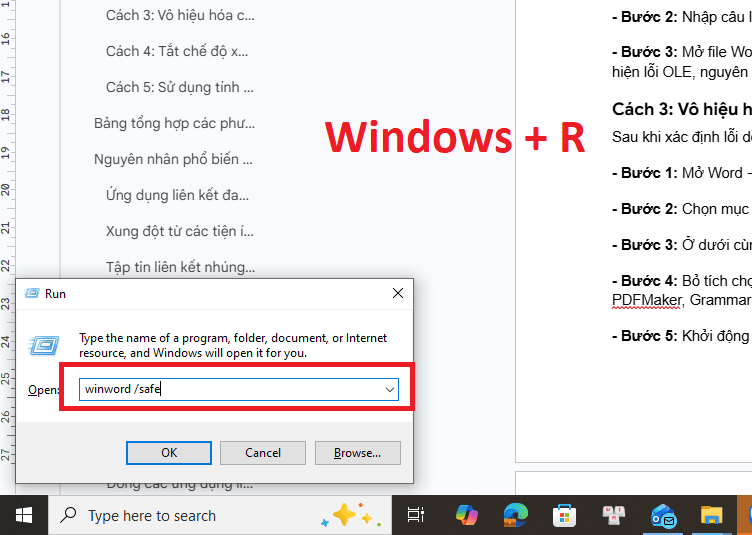This screenshot has width=752, height=535.
Task: Click the line 'Bước 3: Ở dưới cùn' in document
Action: pos(682,245)
